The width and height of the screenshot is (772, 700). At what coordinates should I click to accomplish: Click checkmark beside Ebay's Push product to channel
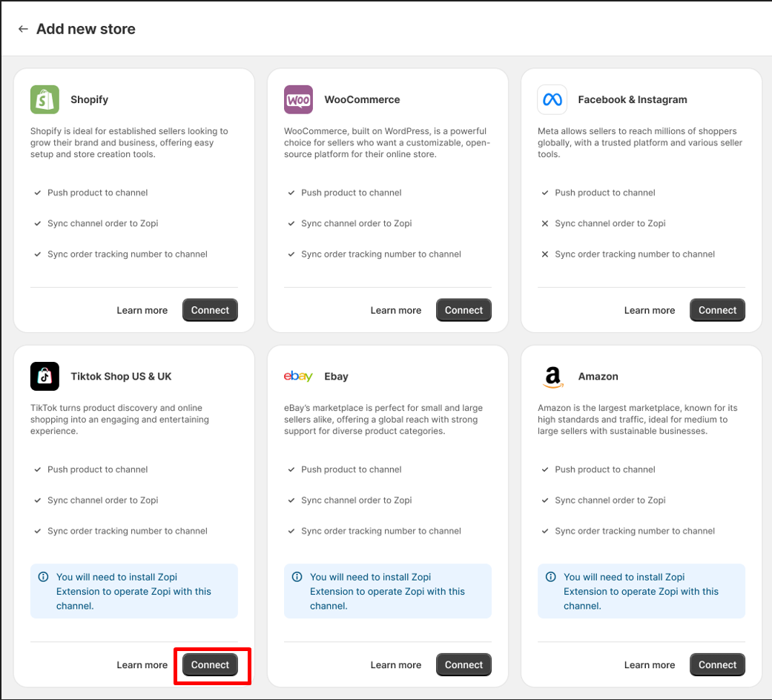pos(291,469)
